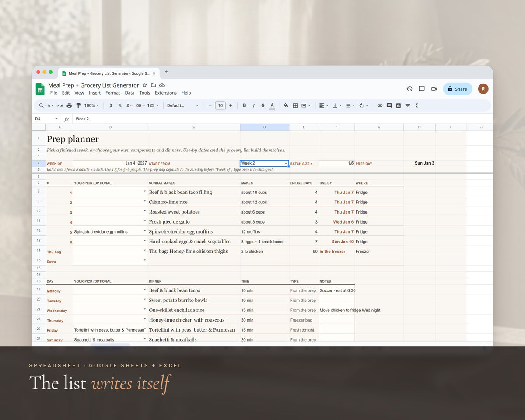Insert link using chain icon
Image resolution: width=525 pixels, height=420 pixels.
380,105
